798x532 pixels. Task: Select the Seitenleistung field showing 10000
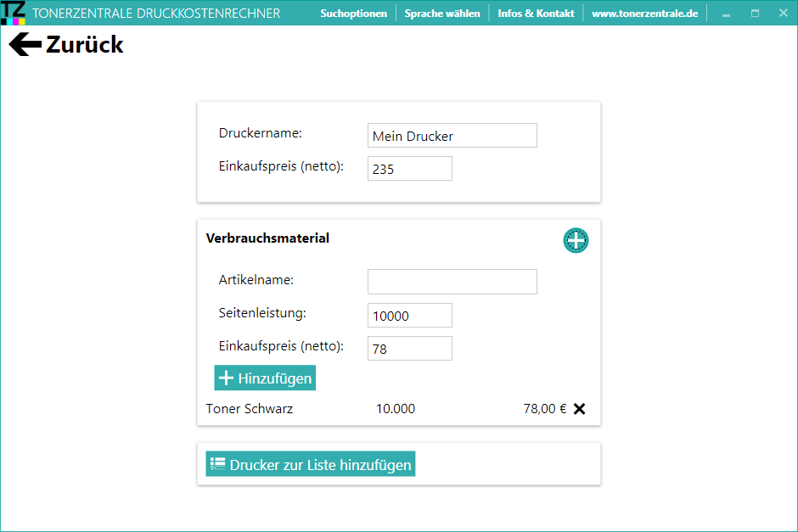pyautogui.click(x=409, y=315)
